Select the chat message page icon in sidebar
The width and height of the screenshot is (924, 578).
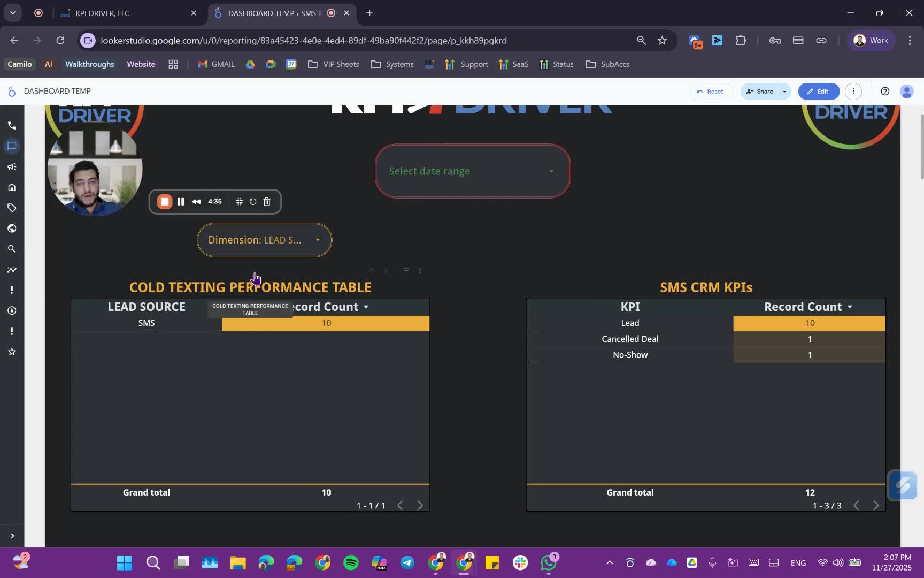point(12,146)
